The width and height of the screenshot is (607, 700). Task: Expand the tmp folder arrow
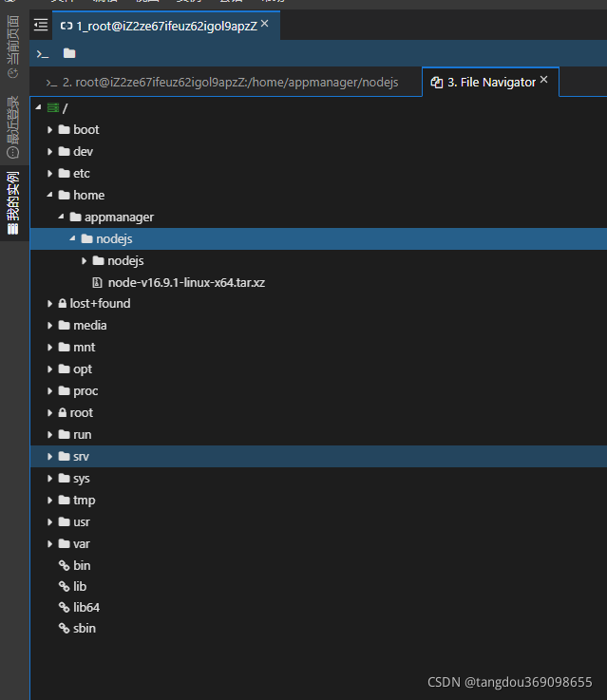pyautogui.click(x=50, y=501)
